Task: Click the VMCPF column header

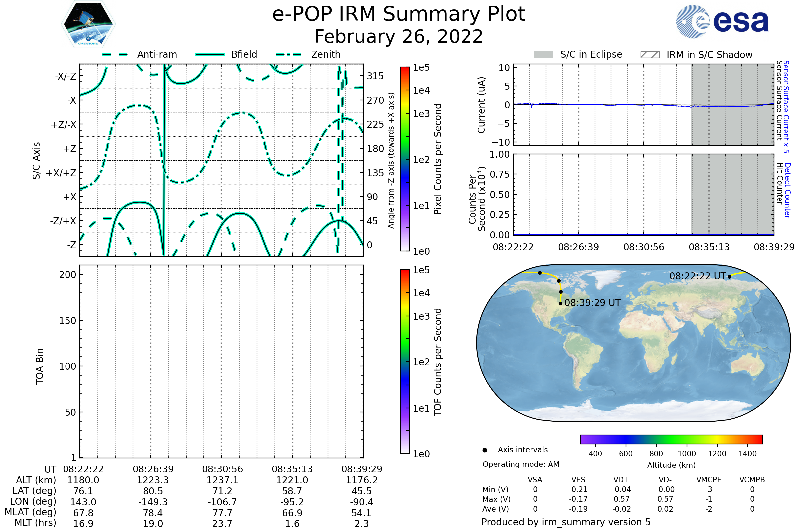Action: (x=709, y=480)
